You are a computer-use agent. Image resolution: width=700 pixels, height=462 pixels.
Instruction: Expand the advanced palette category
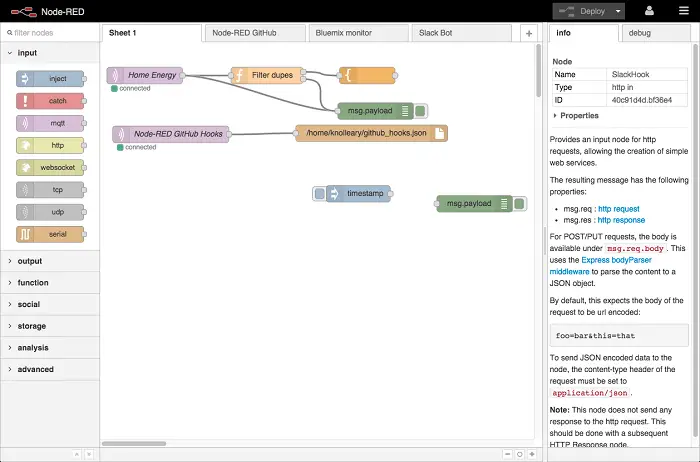point(50,369)
